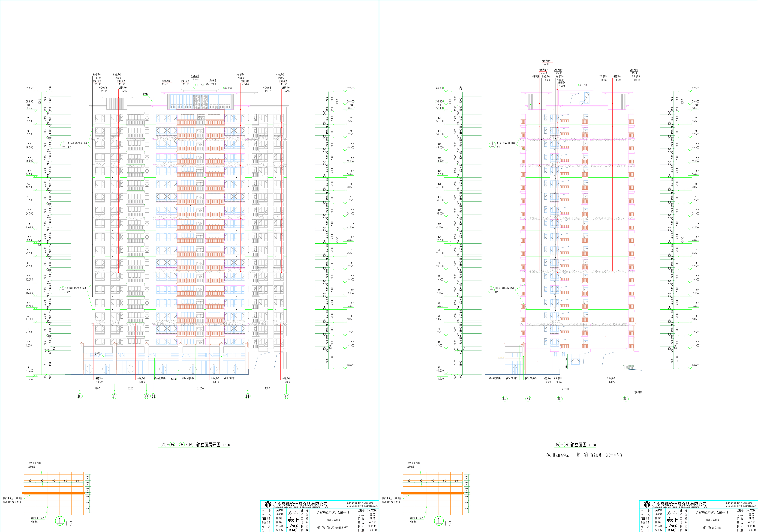Image resolution: width=758 pixels, height=532 pixels.
Task: Select detail marker circle 1 beside right sheet's 1:5 scale
Action: (x=439, y=521)
